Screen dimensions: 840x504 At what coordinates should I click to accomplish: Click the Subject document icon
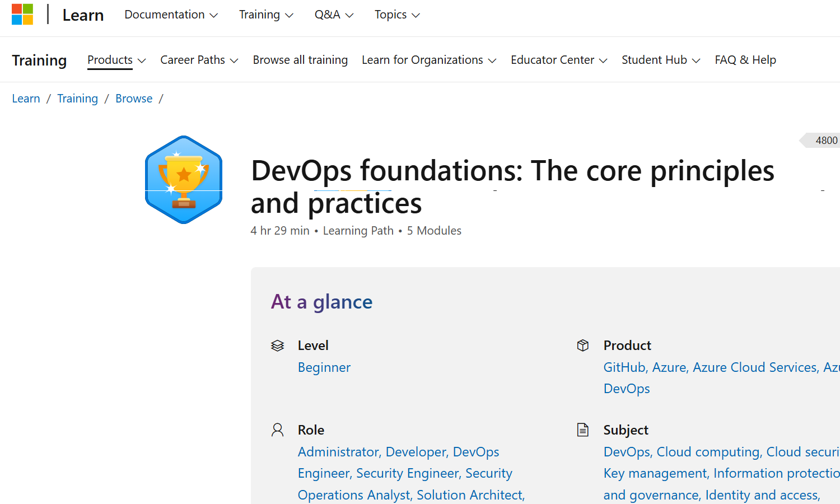tap(583, 430)
